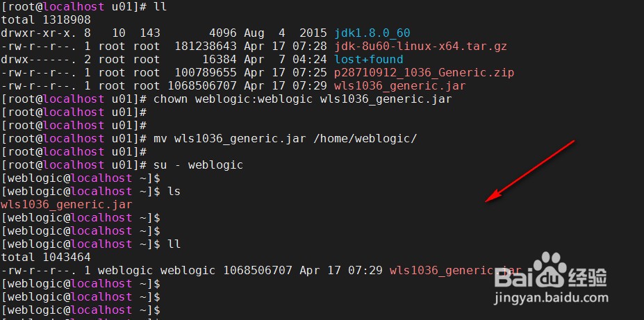Select the p28710912_1036_Generic.zip file name
644x320 pixels.
[x=424, y=73]
